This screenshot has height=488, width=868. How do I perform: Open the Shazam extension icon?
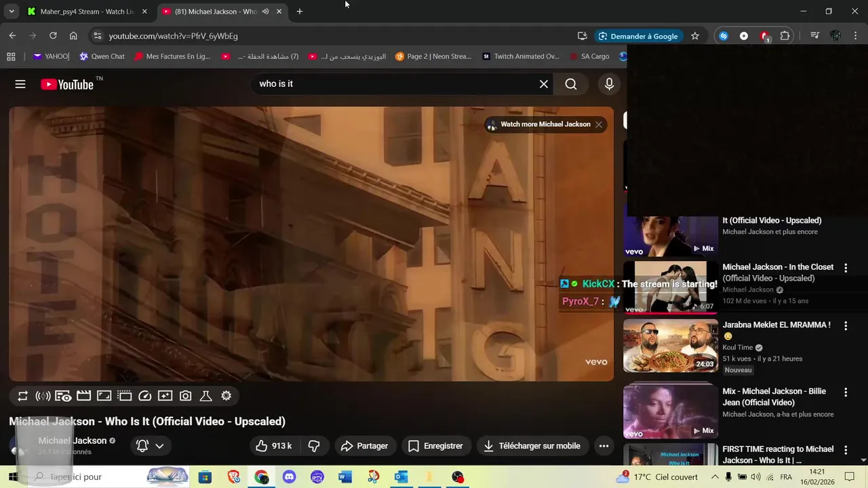(x=724, y=36)
